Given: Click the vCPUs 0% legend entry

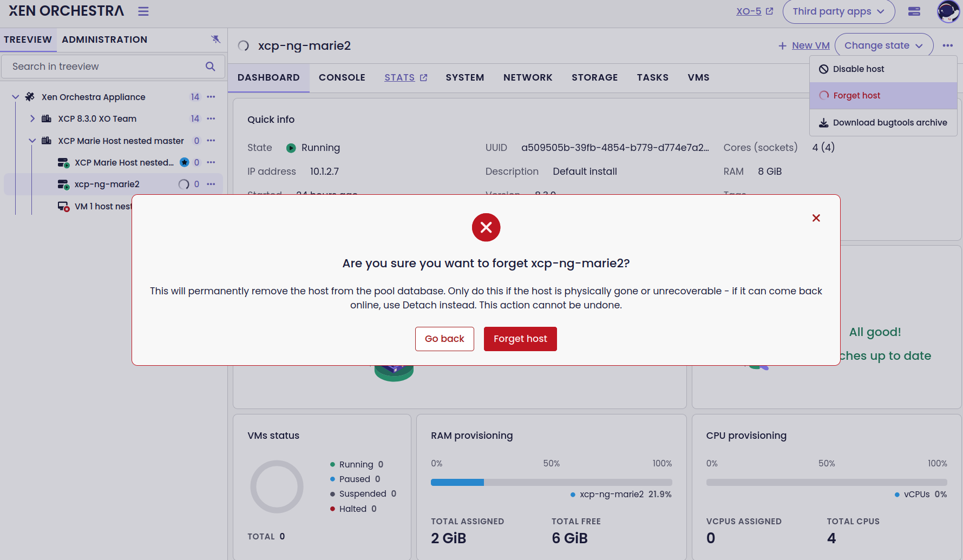Looking at the screenshot, I should pyautogui.click(x=921, y=494).
